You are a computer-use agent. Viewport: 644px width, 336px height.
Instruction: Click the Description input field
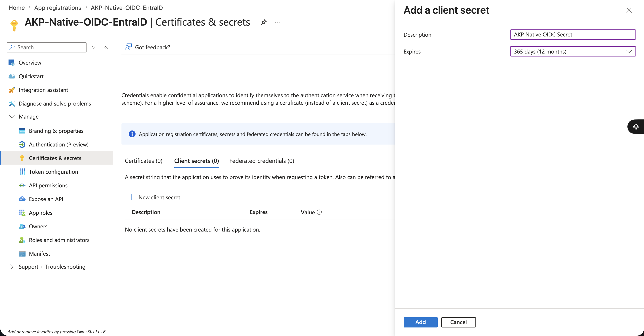click(573, 35)
